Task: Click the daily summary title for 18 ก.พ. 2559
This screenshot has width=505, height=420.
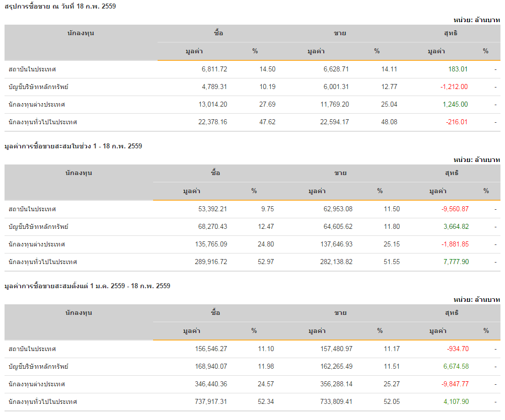Action: tap(60, 7)
